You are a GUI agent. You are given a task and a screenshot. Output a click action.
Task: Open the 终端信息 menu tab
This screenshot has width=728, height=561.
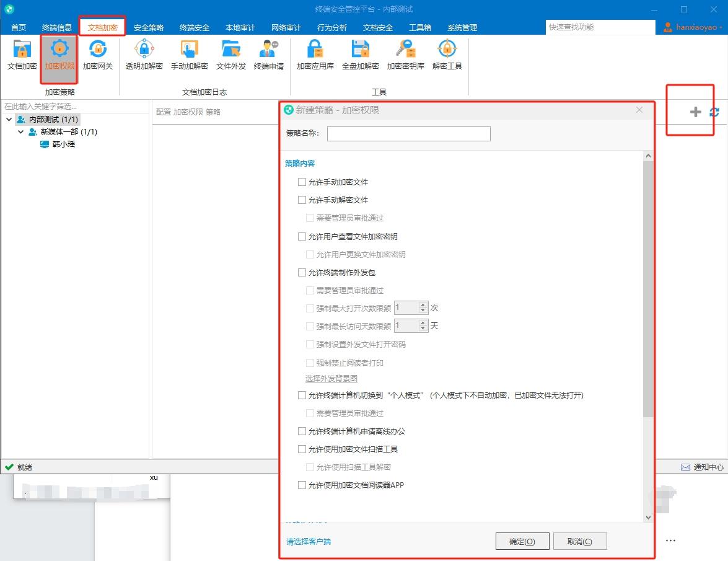[x=56, y=27]
